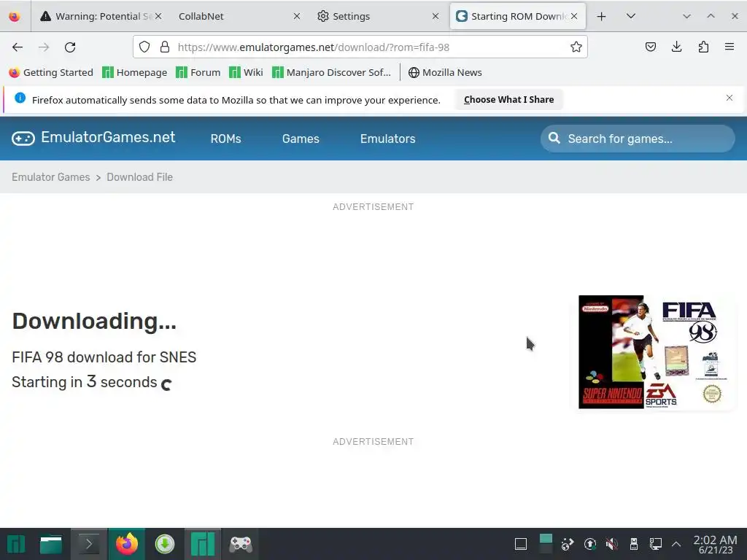Viewport: 747px width, 560px height.
Task: Open the Manjaro Discover Software bookmark
Action: 332,72
